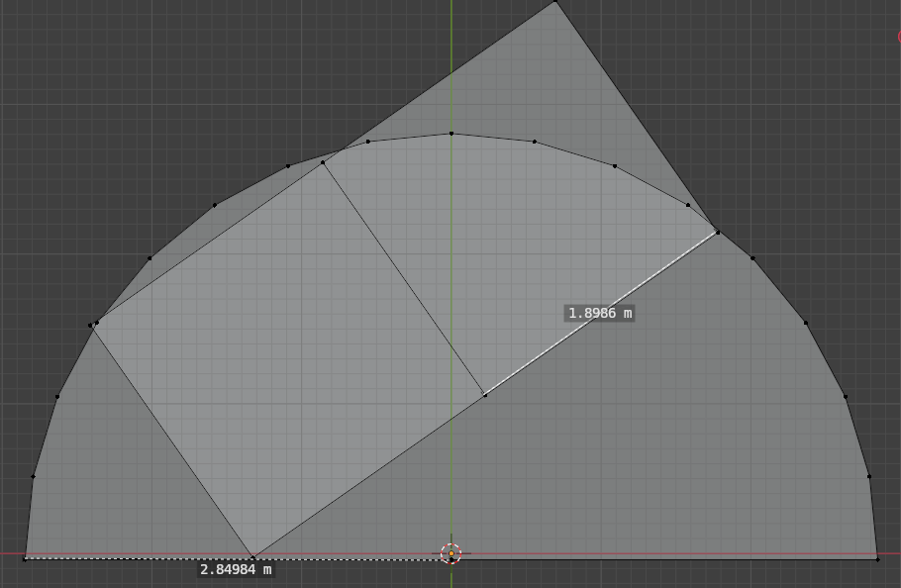Select vertex at highlighted edge's upper-right end

[718, 233]
